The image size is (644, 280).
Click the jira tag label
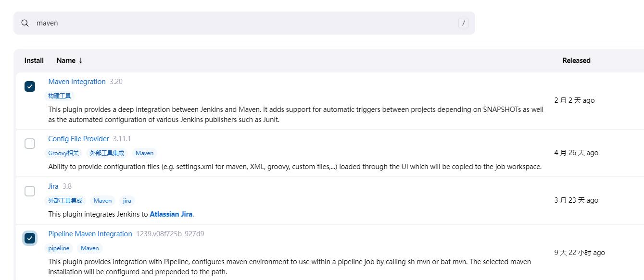[127, 201]
